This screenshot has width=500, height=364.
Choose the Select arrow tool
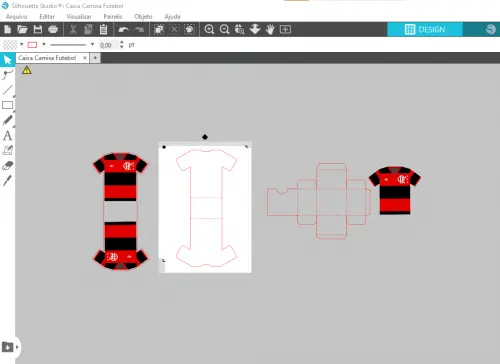click(x=7, y=60)
